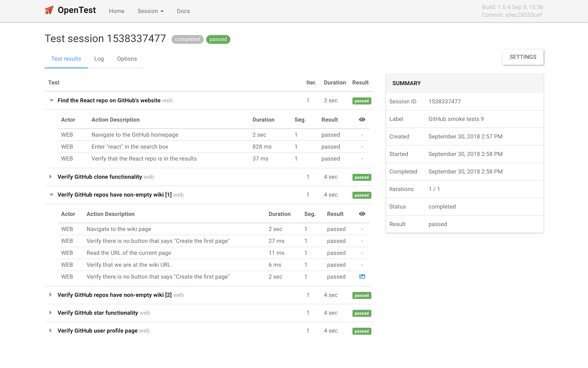Click the completed status badge
The height and width of the screenshot is (368, 588).
pyautogui.click(x=187, y=40)
